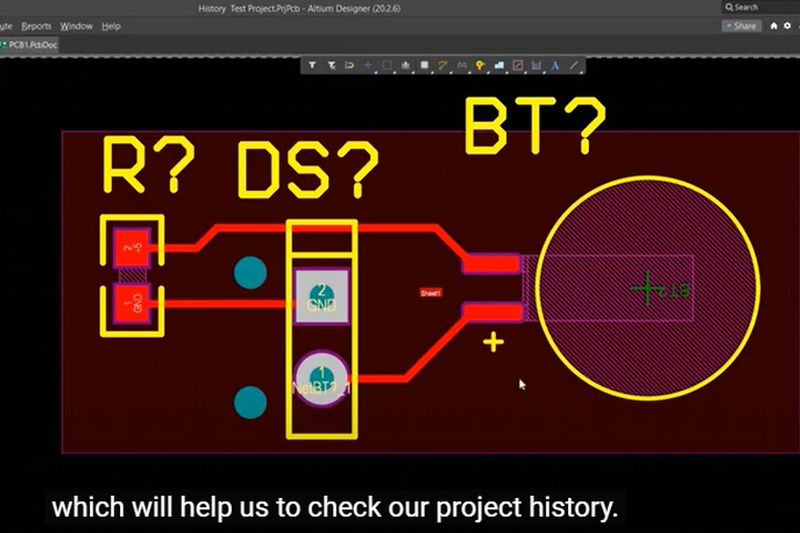
Task: Select the BT? designator text
Action: [535, 125]
